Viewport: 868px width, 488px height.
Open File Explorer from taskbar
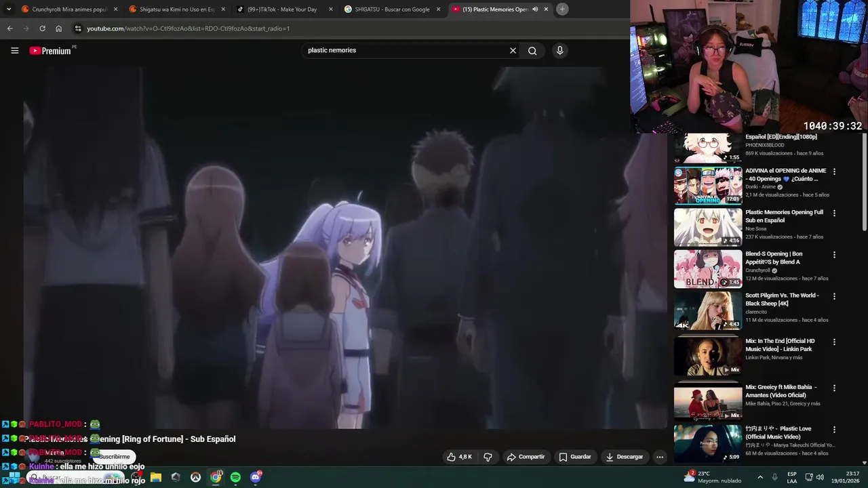pyautogui.click(x=156, y=477)
